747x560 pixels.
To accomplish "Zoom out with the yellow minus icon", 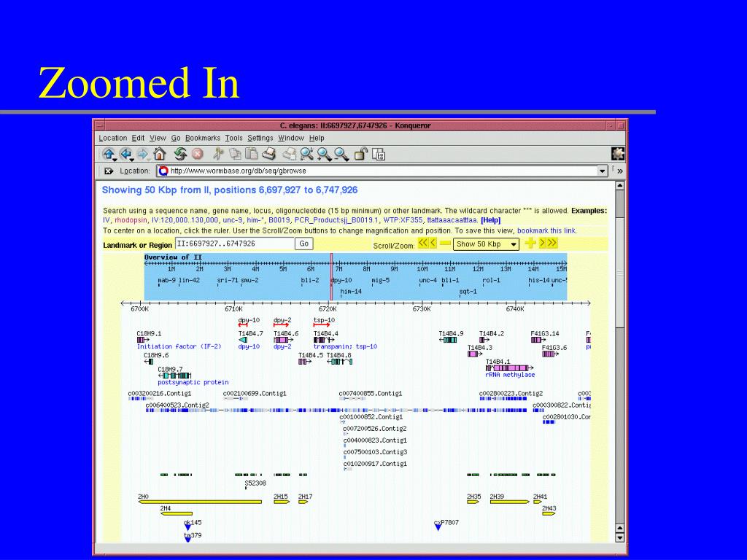I will point(446,244).
